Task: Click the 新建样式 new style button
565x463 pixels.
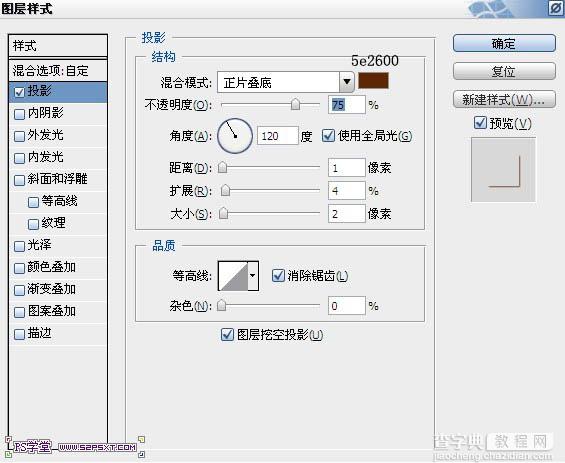Action: click(504, 99)
